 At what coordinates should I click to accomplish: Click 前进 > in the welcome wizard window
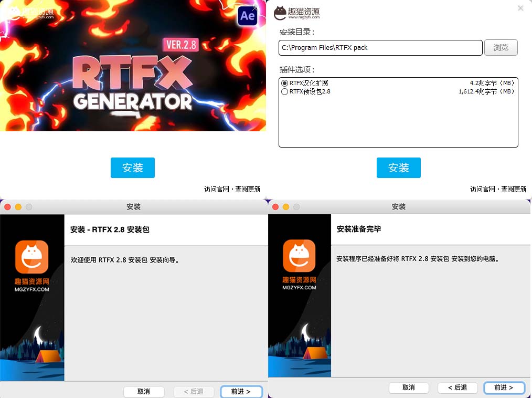click(x=241, y=392)
